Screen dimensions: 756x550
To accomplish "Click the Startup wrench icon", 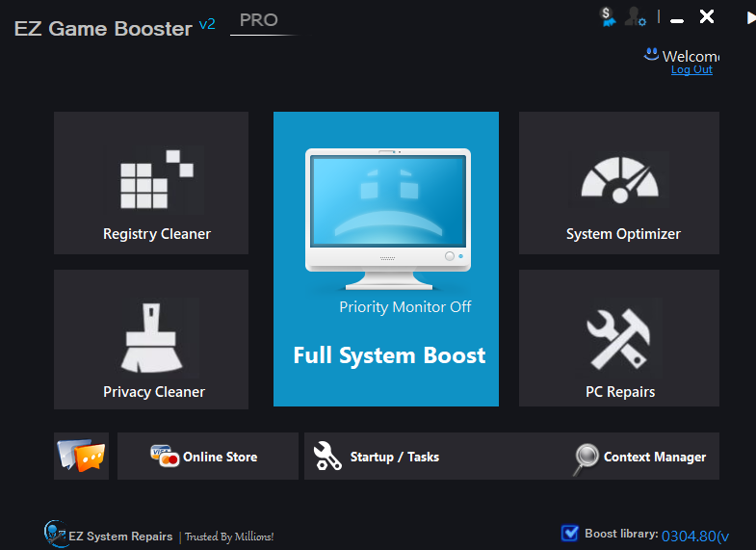I will pos(327,456).
